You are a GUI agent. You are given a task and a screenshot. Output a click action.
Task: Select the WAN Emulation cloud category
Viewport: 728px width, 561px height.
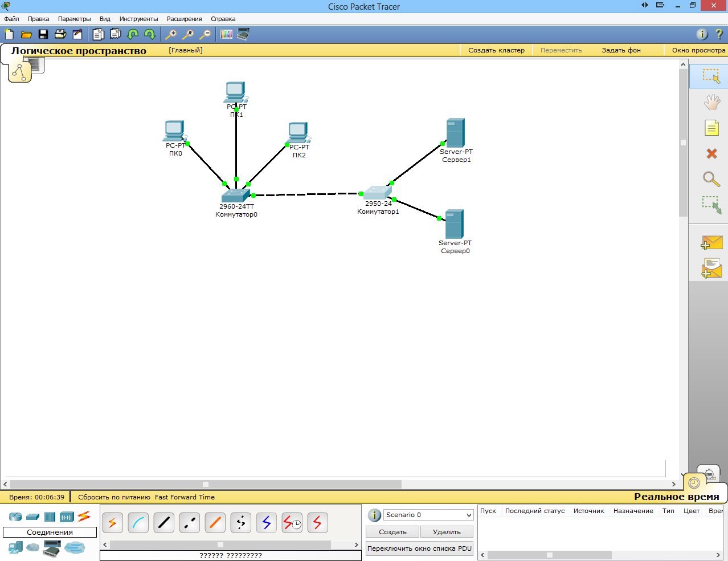point(33,548)
